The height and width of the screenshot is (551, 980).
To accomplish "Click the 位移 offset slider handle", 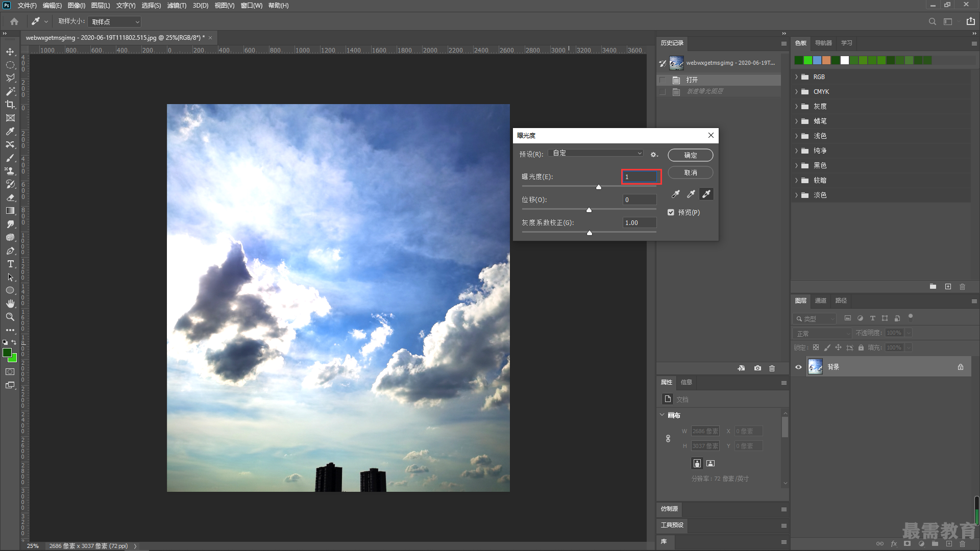I will tap(589, 210).
